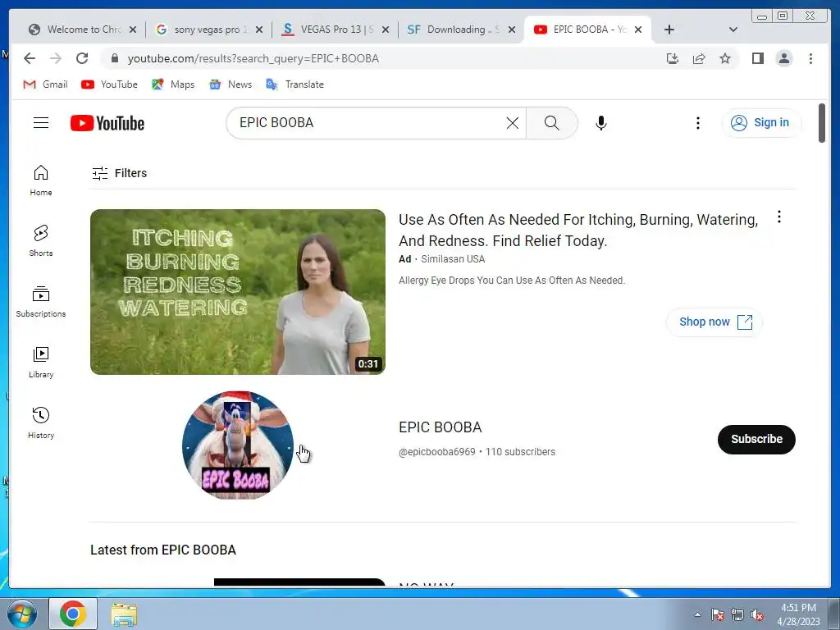Open the taskbar clock showing 4:51 PM
The width and height of the screenshot is (840, 630).
click(798, 614)
